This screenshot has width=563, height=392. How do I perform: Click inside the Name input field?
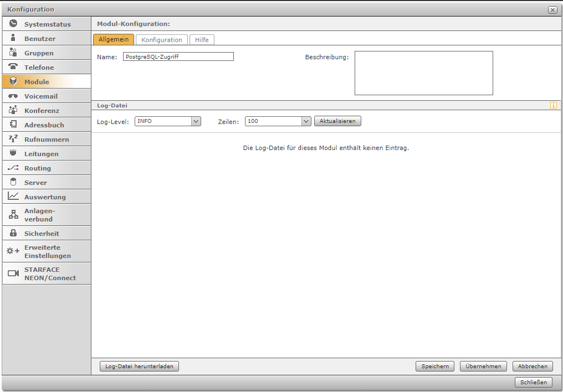click(178, 56)
